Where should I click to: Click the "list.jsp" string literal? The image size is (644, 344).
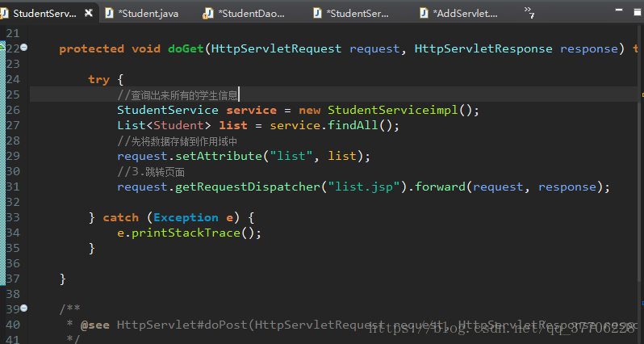click(365, 187)
